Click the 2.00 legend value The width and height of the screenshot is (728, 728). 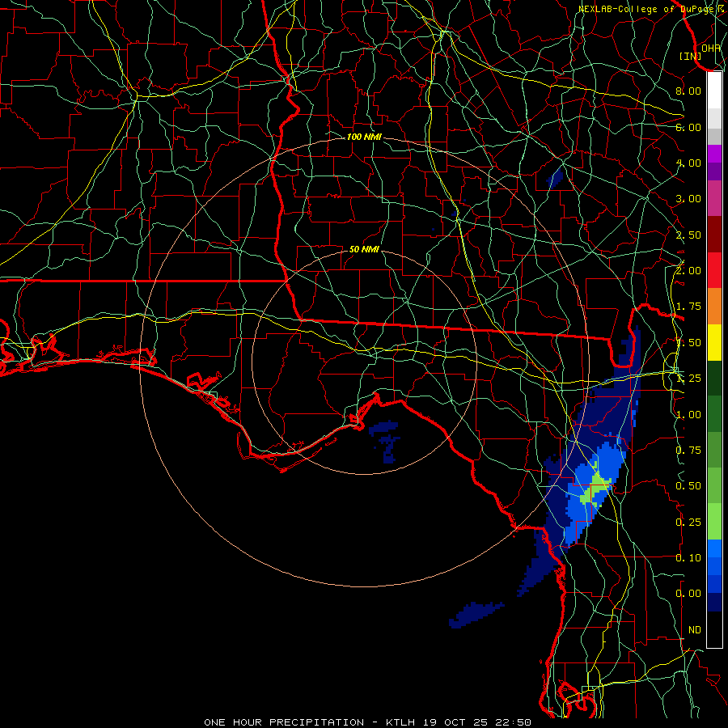coord(688,271)
